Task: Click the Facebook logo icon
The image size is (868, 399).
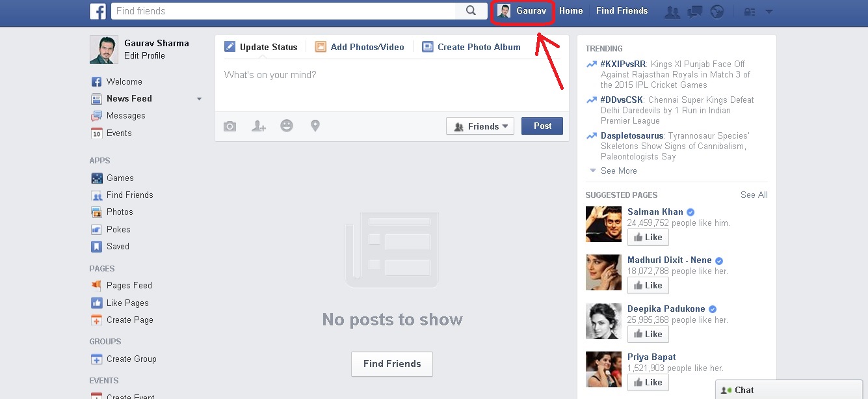Action: (x=98, y=10)
